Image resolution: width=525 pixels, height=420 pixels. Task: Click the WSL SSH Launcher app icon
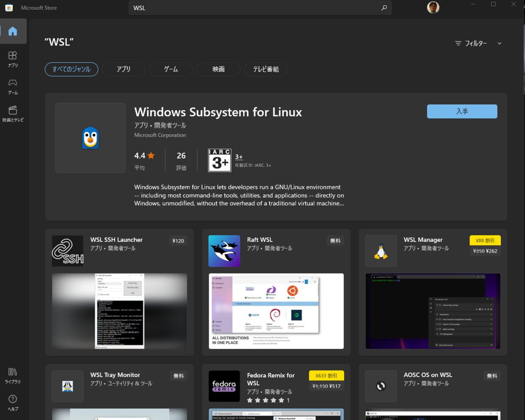[68, 251]
